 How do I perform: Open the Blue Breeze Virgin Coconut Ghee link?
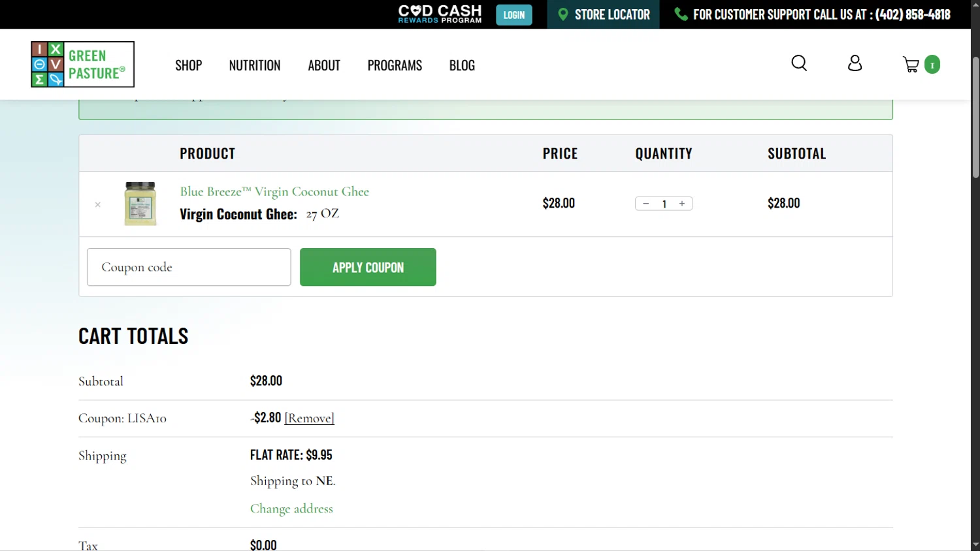pos(274,191)
